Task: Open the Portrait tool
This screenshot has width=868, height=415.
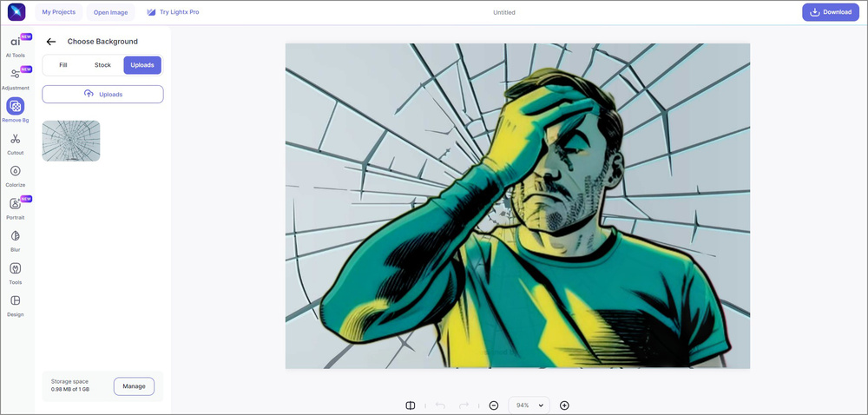Action: [16, 208]
